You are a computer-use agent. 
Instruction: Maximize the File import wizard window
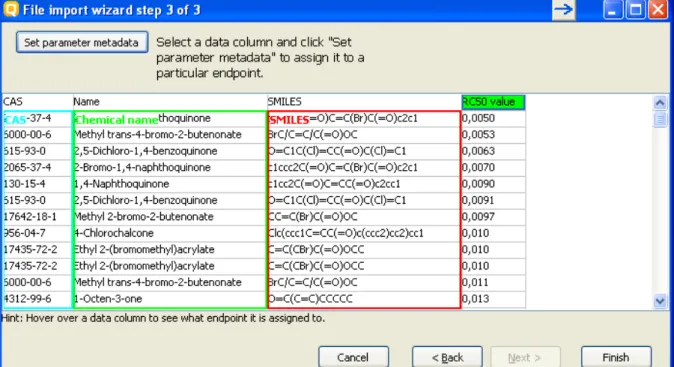point(635,9)
